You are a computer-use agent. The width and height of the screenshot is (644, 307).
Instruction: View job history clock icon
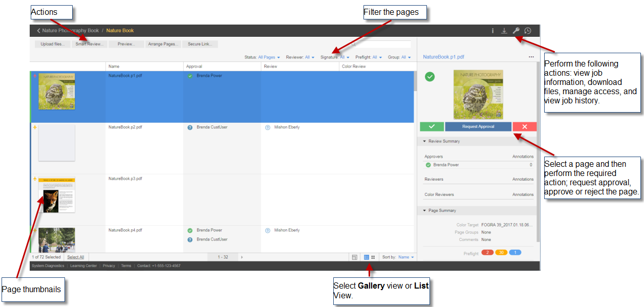click(x=528, y=31)
